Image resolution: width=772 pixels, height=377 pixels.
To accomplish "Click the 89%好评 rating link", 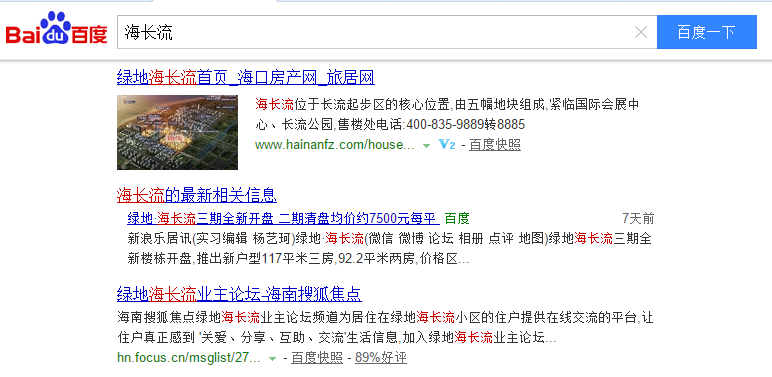I will 381,358.
